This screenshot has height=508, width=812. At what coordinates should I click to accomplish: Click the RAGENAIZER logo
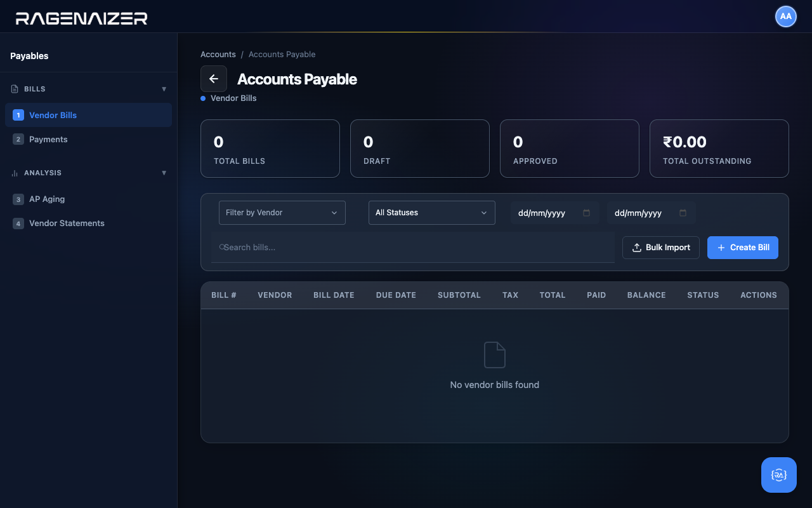pos(81,18)
